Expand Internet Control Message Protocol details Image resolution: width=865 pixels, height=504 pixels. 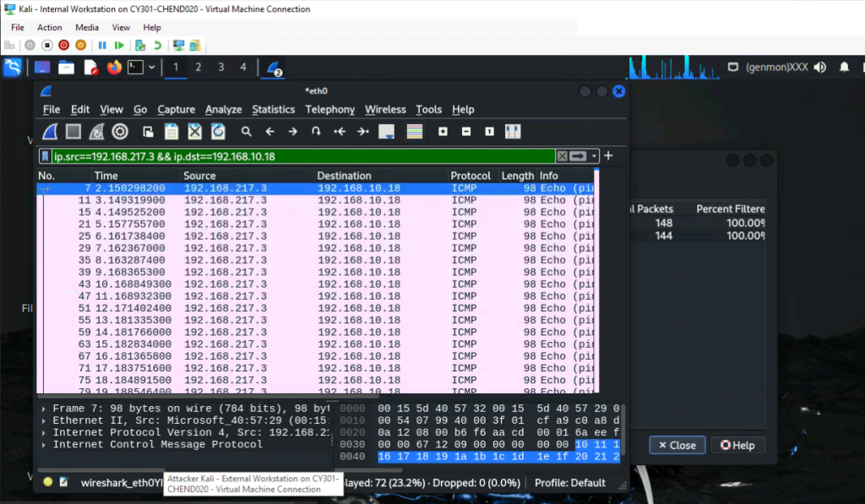45,444
